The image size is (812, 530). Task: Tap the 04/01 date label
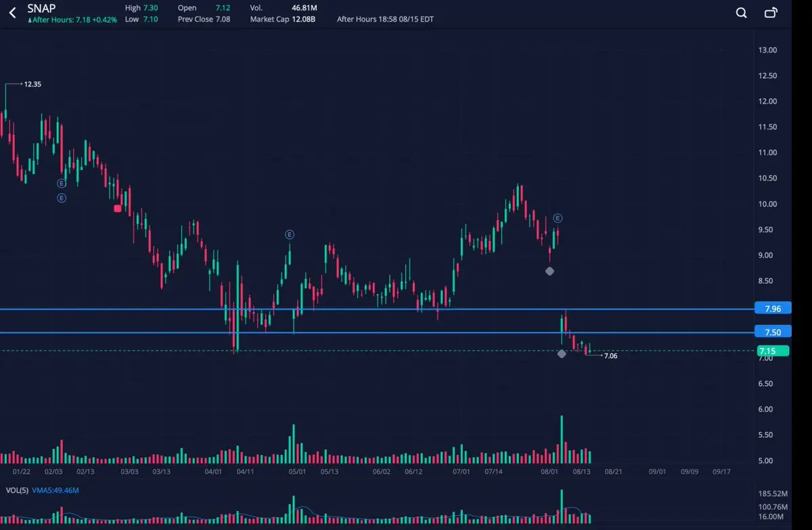coord(214,471)
